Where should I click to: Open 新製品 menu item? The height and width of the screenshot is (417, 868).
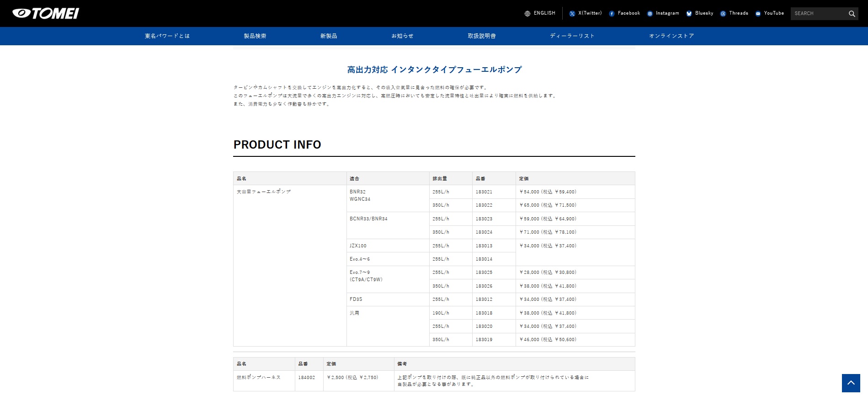point(329,36)
